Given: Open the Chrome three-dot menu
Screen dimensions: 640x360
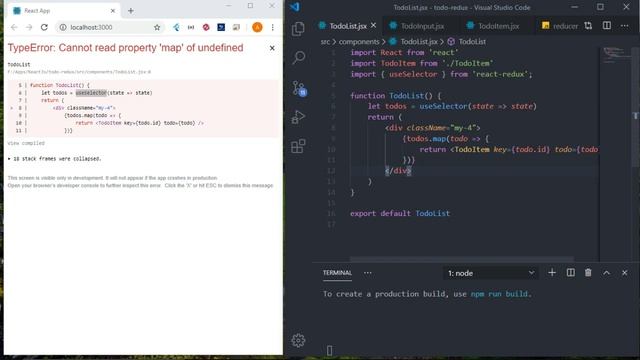Looking at the screenshot, I should 273,27.
